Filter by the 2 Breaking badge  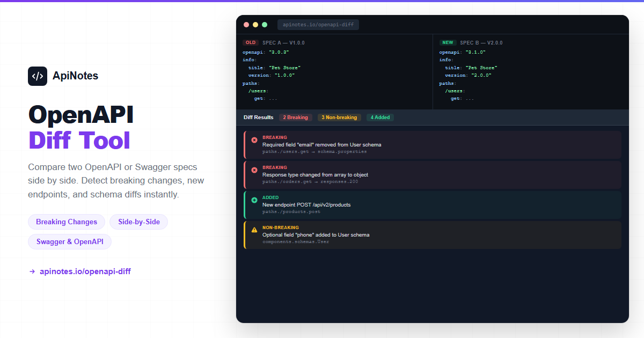(295, 117)
